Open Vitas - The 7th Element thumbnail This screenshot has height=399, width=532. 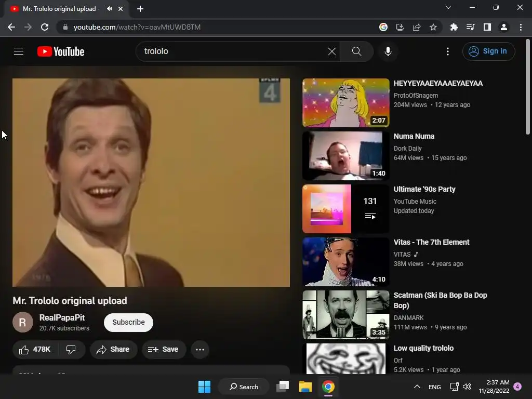click(x=345, y=262)
